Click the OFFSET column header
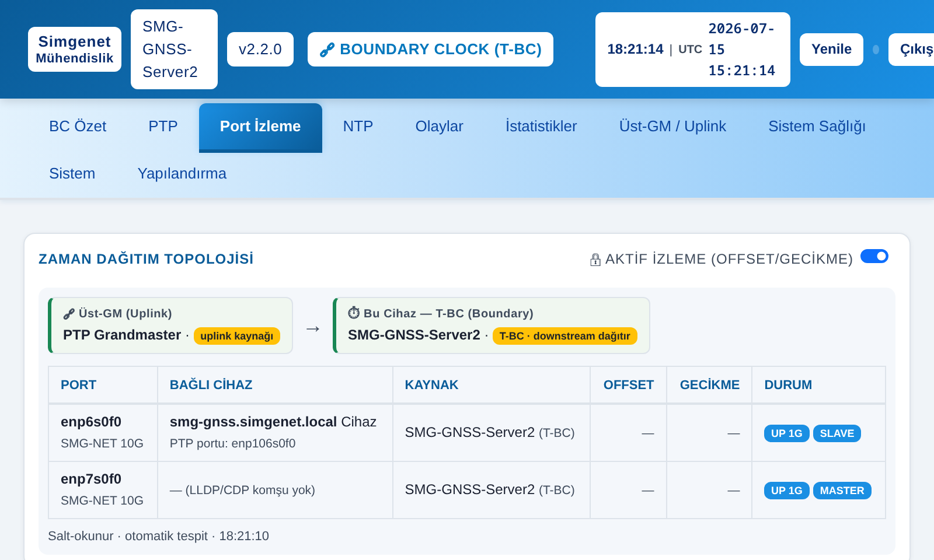The width and height of the screenshot is (934, 560). click(628, 385)
